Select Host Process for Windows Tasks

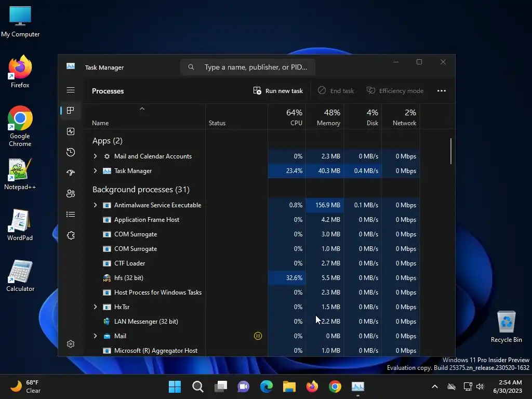[252, 292]
